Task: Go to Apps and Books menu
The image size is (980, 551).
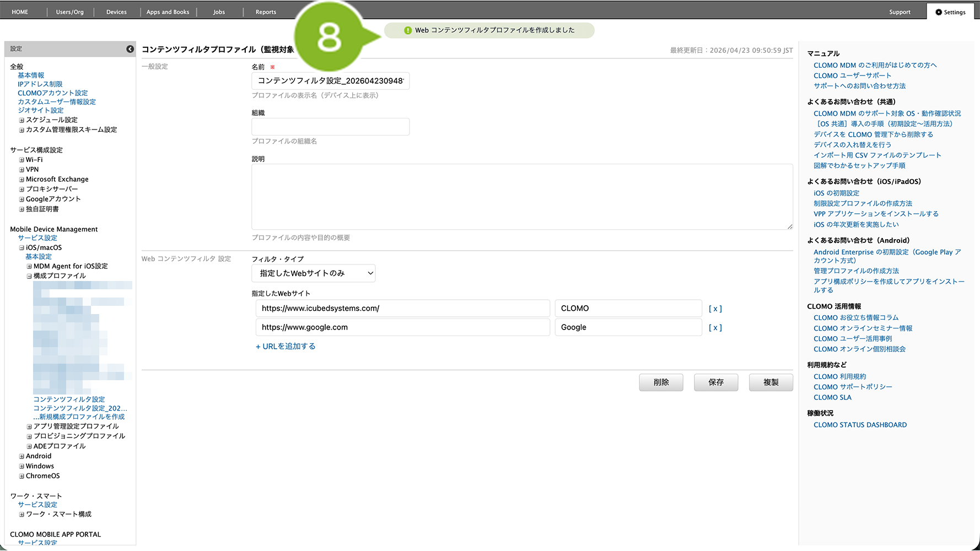Action: pos(168,12)
